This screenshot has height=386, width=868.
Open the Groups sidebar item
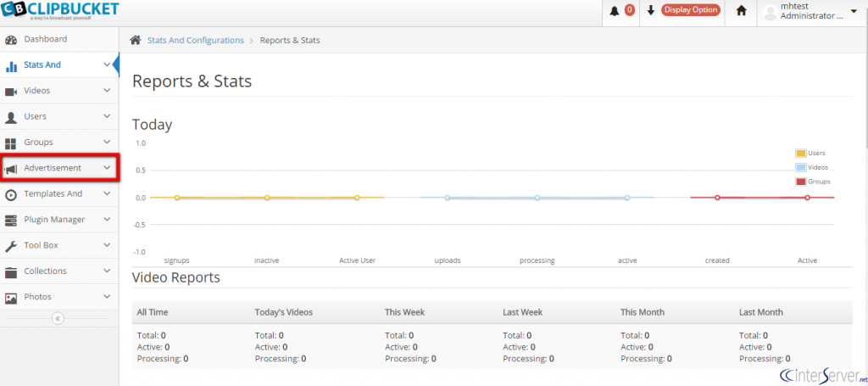coord(59,142)
